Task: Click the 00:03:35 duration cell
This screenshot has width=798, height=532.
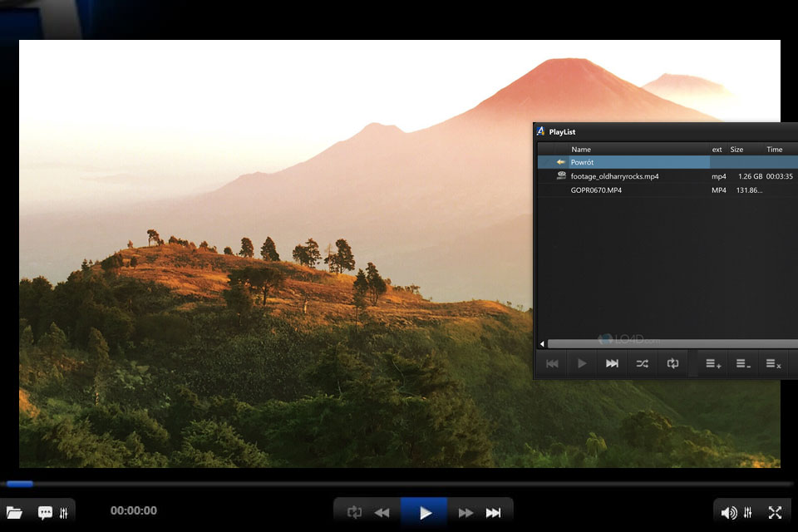Action: [x=779, y=176]
